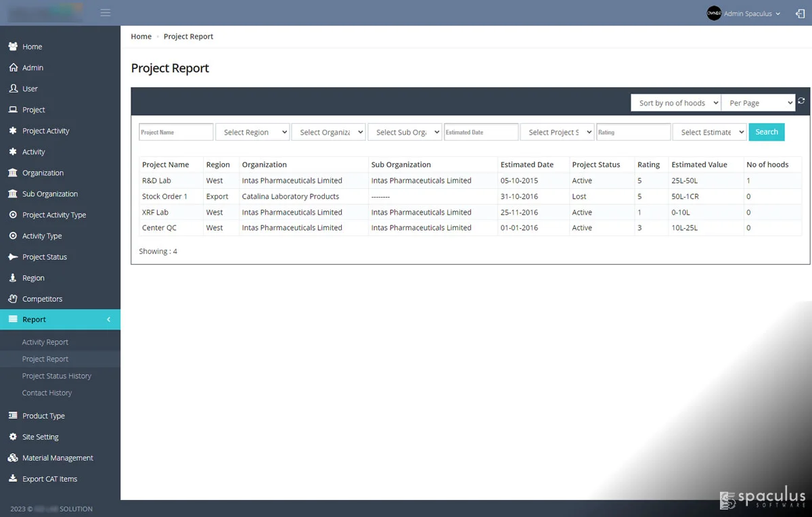Open the Site Setting menu label
Viewport: 812px width, 517px height.
click(x=41, y=437)
